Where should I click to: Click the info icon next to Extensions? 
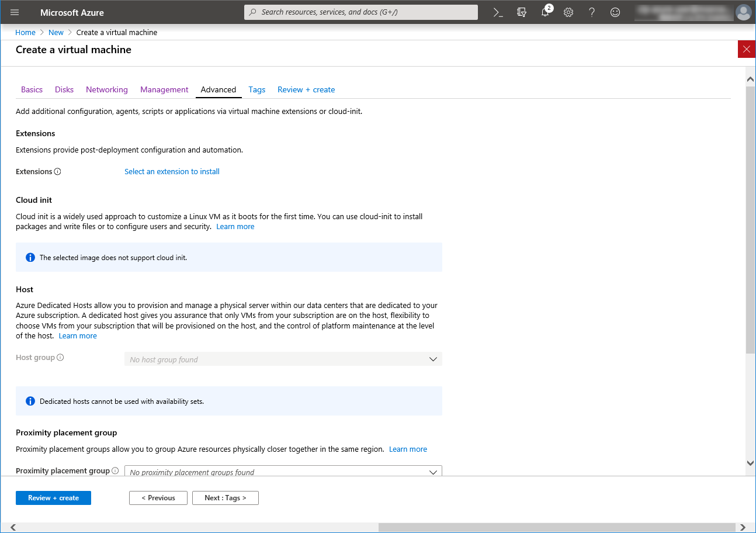pos(58,172)
